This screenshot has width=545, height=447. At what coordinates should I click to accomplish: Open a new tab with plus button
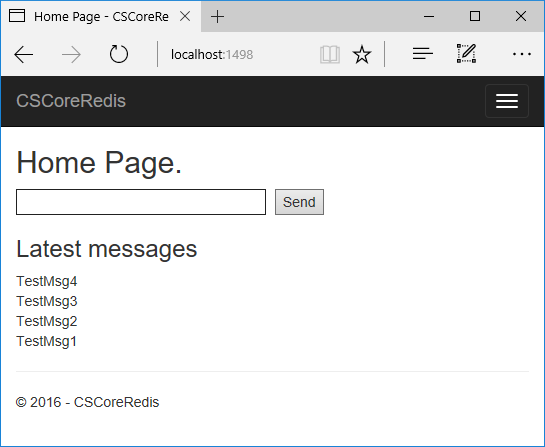pyautogui.click(x=218, y=17)
